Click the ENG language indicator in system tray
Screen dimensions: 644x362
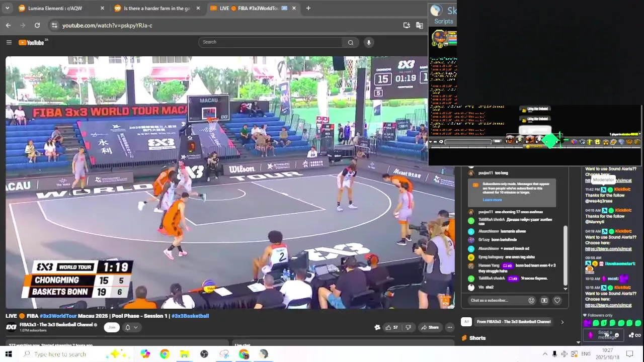click(586, 354)
